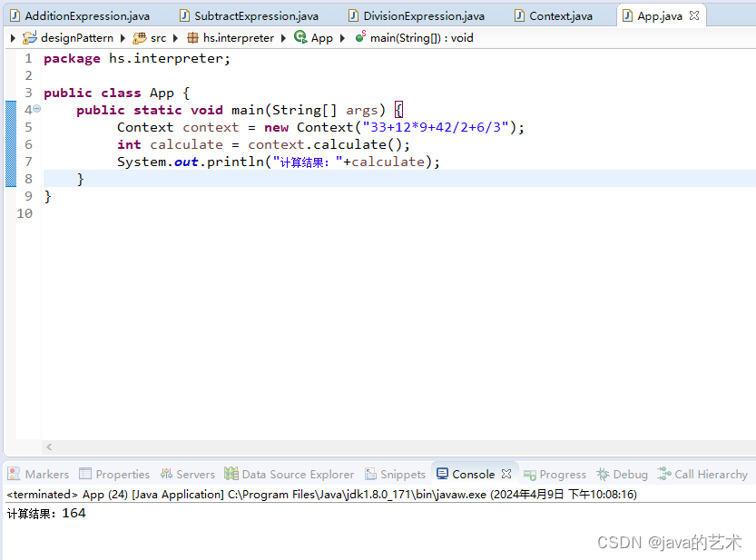This screenshot has height=560, width=756.
Task: Click the Snippets view icon
Action: (371, 474)
